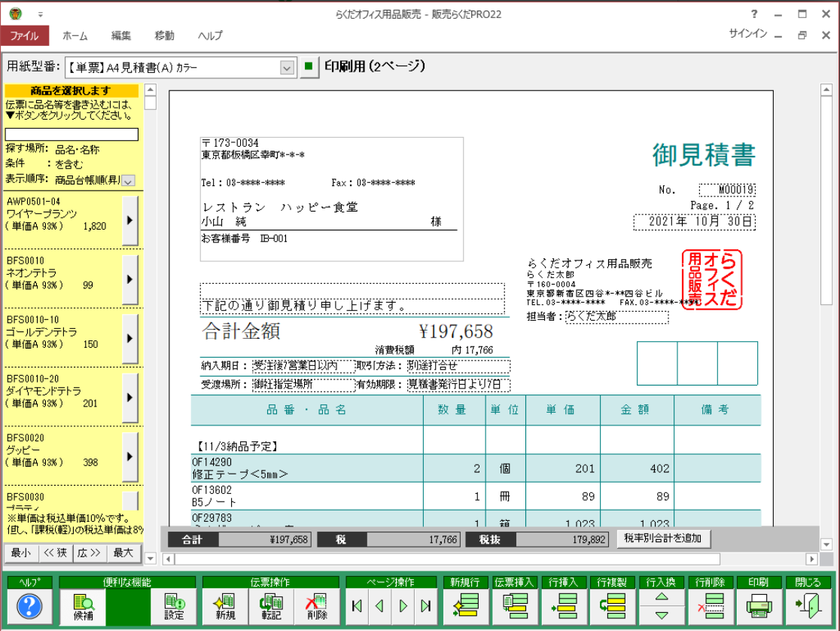Expand the 表示順序 sort order dropdown
Image resolution: width=840 pixels, height=631 pixels.
click(127, 180)
